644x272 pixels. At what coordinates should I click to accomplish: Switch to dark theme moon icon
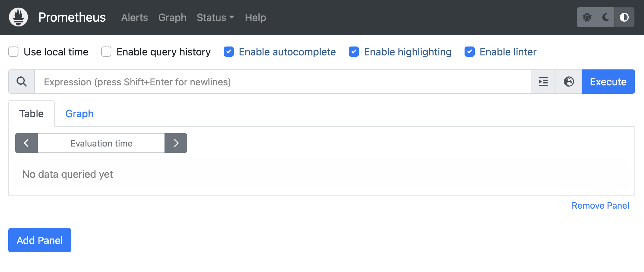(605, 17)
